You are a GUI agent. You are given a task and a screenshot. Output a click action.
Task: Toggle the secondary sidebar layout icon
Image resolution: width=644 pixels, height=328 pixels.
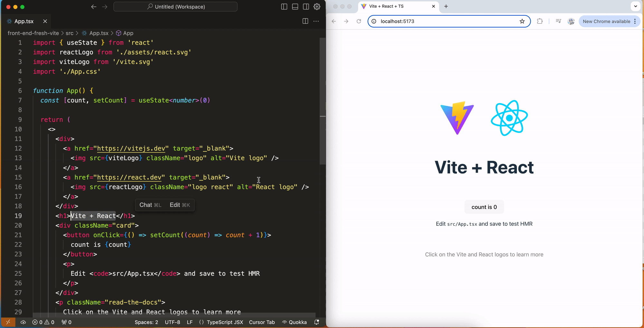(306, 7)
